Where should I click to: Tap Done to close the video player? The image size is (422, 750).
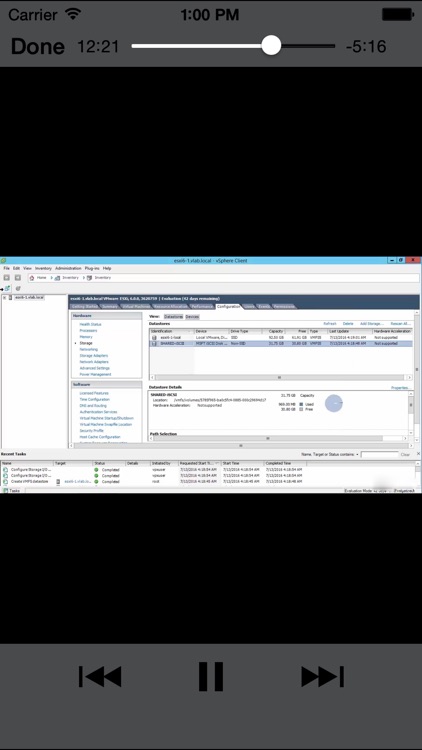(37, 46)
